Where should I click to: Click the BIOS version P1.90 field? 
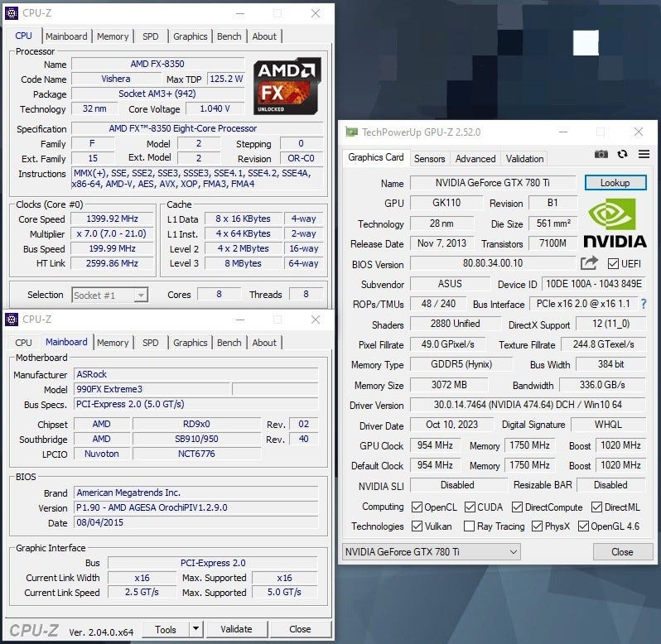(x=196, y=507)
